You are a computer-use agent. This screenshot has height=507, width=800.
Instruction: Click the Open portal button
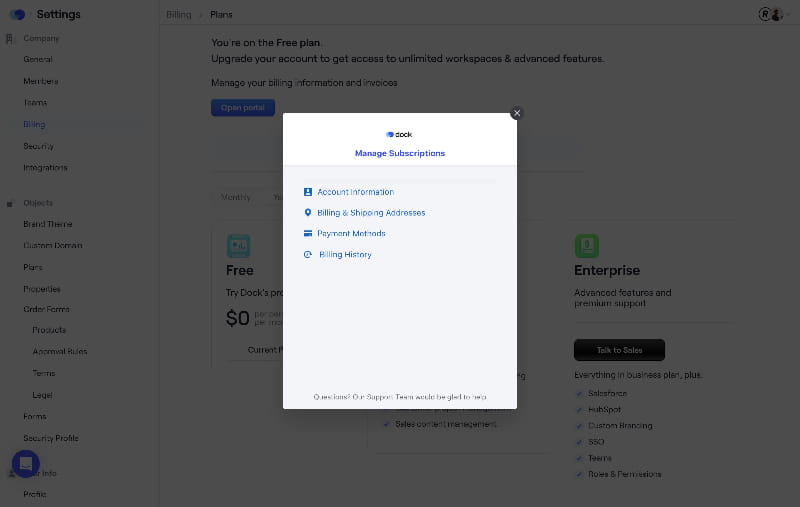click(243, 108)
